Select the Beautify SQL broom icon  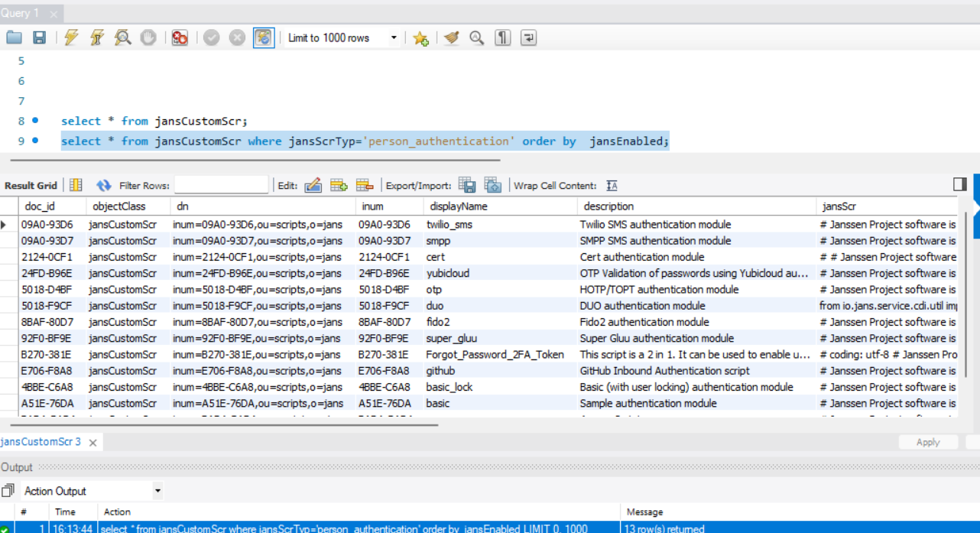click(x=452, y=37)
